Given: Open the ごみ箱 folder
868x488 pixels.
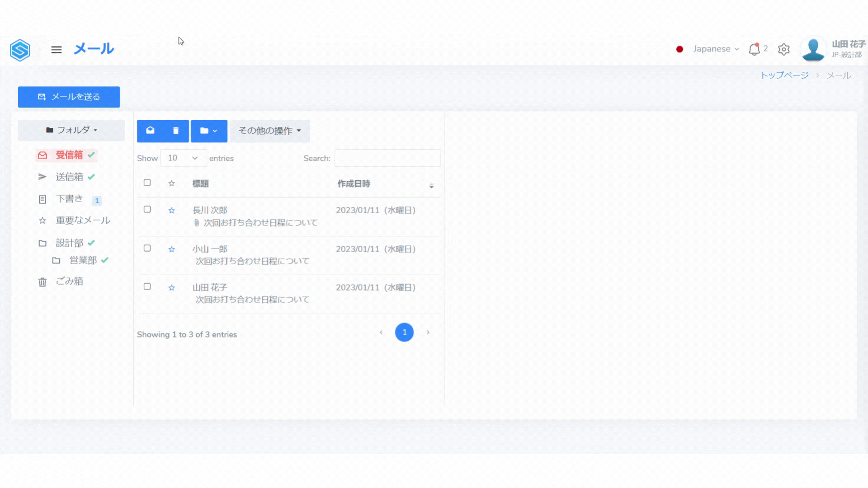Looking at the screenshot, I should tap(69, 281).
